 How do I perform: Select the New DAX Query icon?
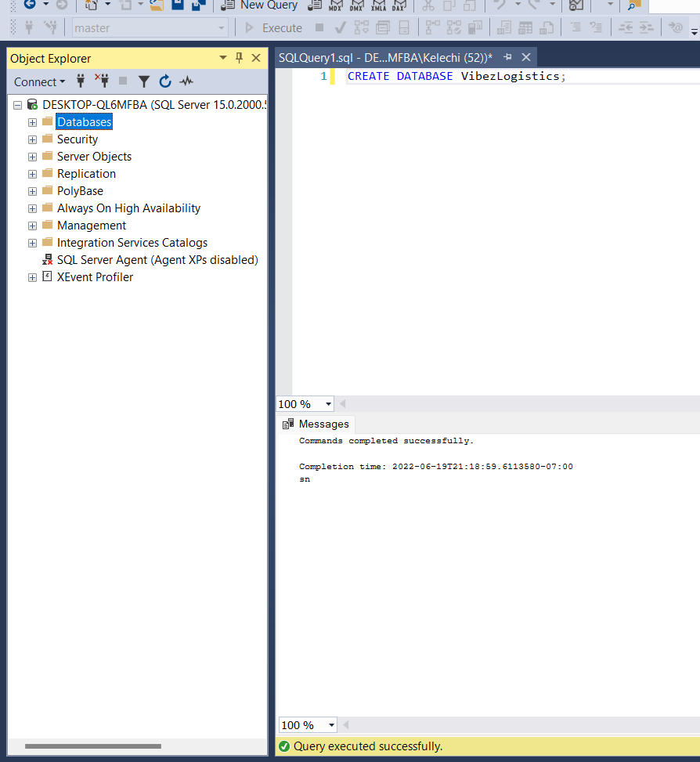click(x=399, y=6)
